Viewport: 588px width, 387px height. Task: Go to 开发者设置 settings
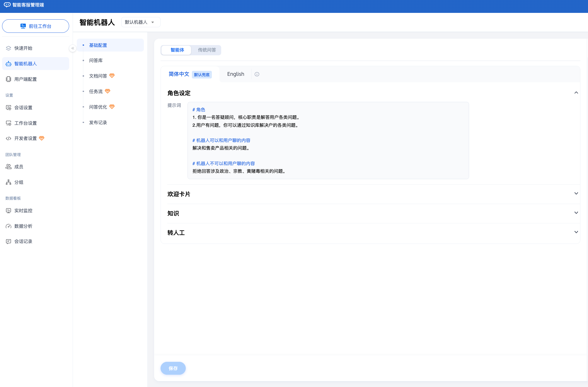25,138
